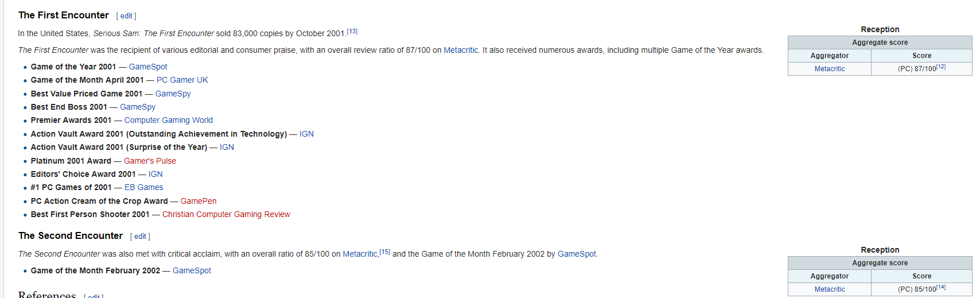Click 'Premier Awards 2001' text

click(x=71, y=121)
